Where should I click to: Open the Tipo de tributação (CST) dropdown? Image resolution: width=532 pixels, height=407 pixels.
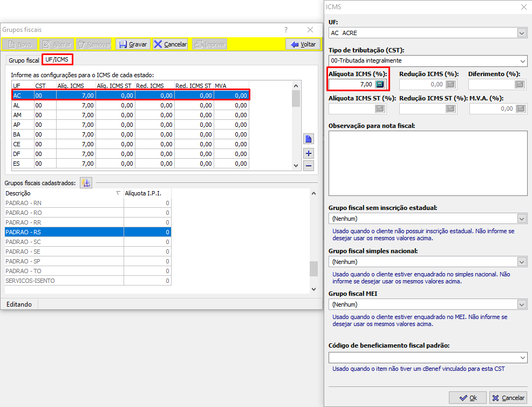coord(521,60)
